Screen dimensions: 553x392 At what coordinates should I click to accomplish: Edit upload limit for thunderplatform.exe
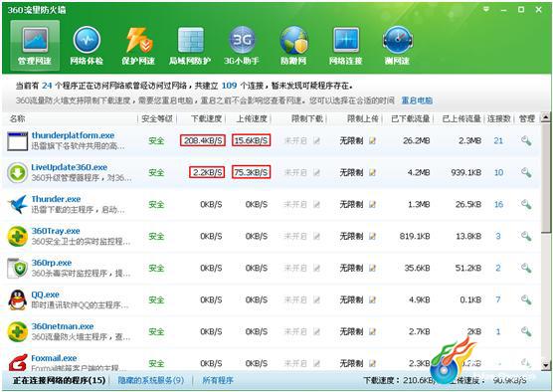click(x=372, y=140)
